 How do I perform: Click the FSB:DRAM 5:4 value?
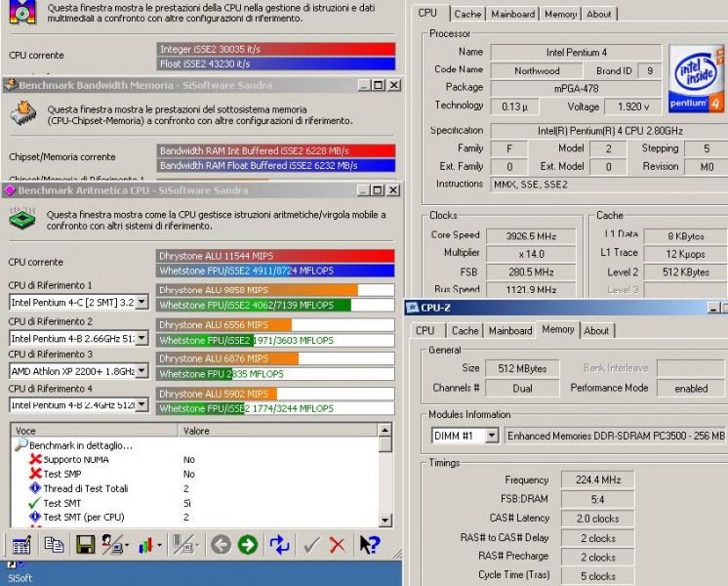[598, 499]
